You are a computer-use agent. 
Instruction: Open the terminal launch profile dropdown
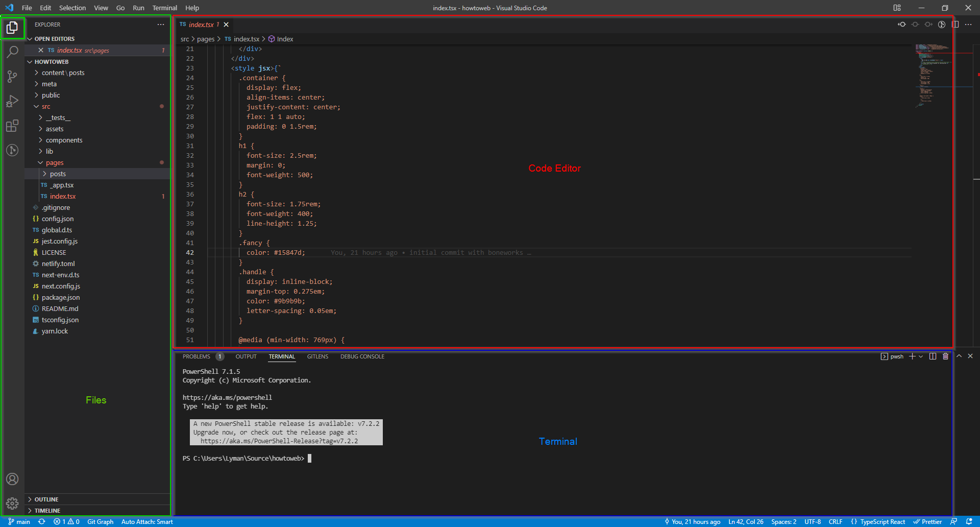[921, 356]
